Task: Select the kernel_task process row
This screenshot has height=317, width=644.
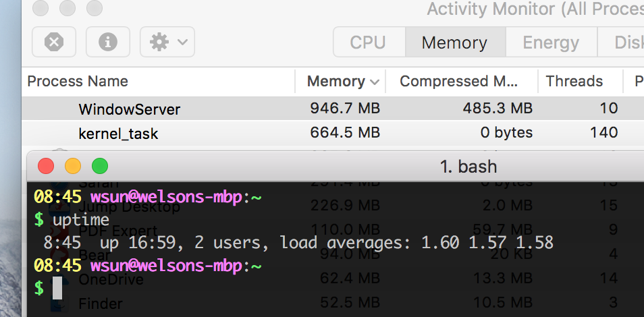Action: (x=118, y=133)
